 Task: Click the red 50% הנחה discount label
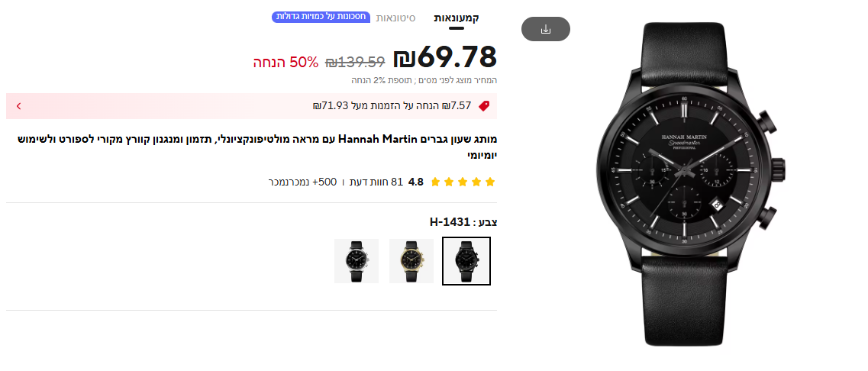[x=286, y=62]
